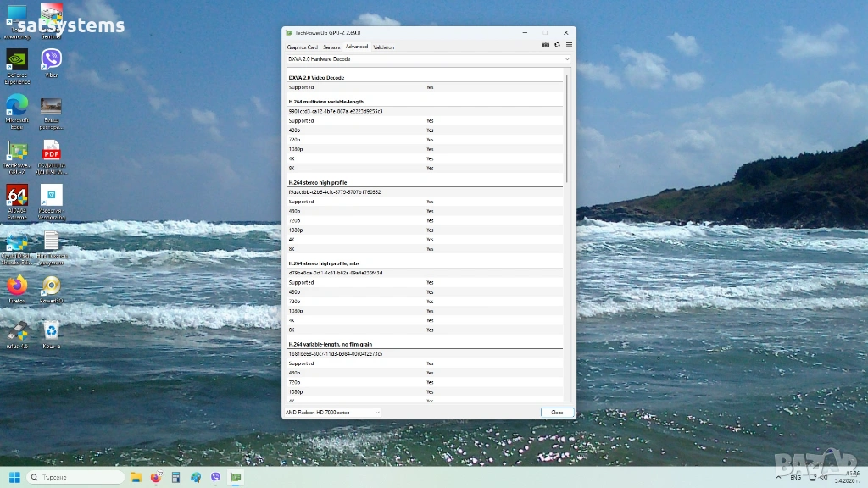The width and height of the screenshot is (868, 488).
Task: Open the AMD Radeon HD 7000 series dropdown
Action: click(332, 413)
